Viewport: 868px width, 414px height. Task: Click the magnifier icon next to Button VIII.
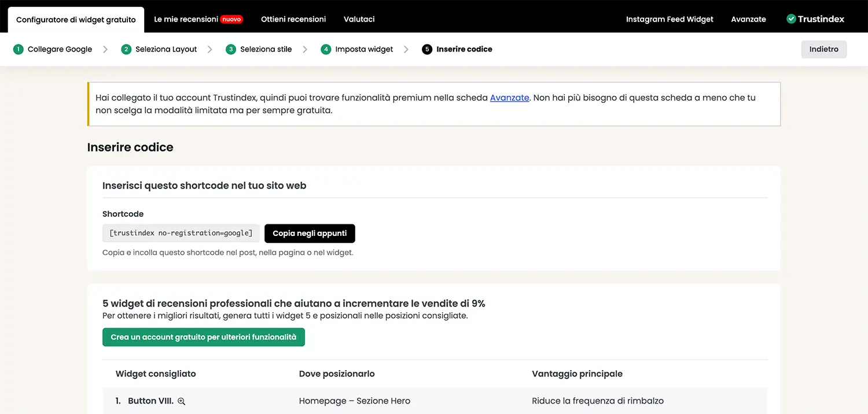(181, 401)
